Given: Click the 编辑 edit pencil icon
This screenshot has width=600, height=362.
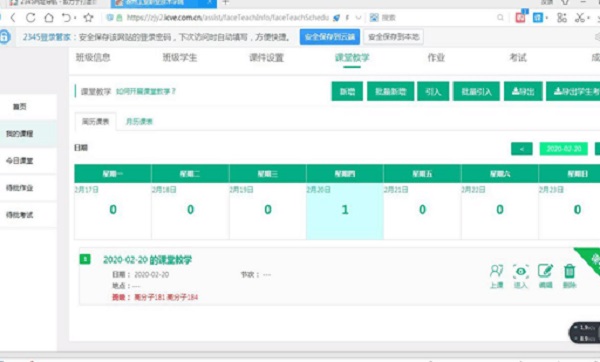Looking at the screenshot, I should coord(545,276).
